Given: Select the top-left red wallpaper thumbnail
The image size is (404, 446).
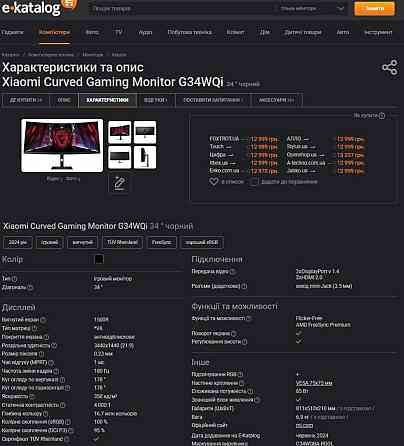Looking at the screenshot, I should pyautogui.click(x=119, y=132).
